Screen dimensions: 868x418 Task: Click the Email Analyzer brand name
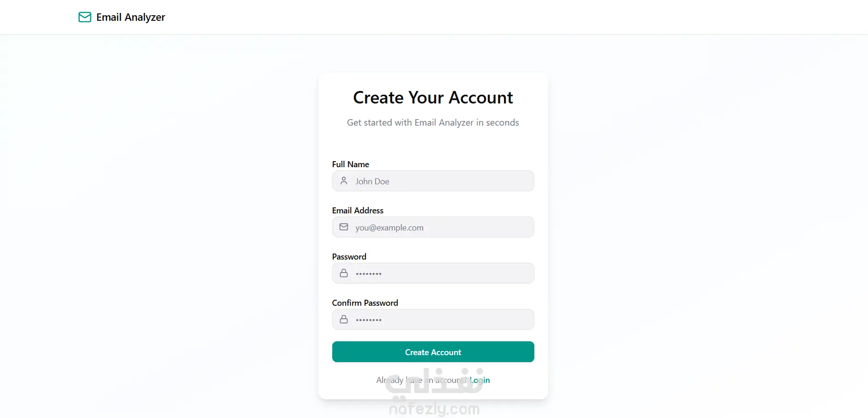pos(131,18)
